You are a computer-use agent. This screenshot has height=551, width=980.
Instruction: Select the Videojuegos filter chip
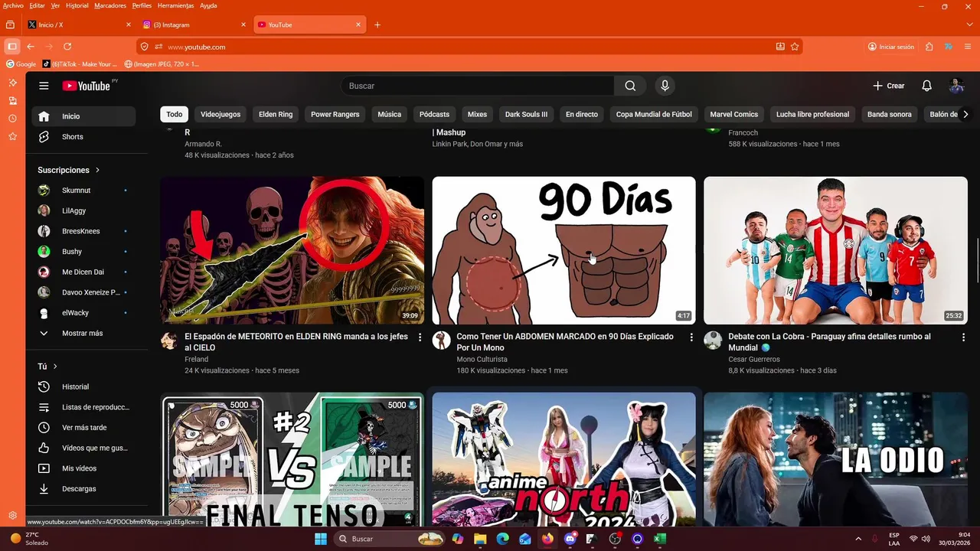point(220,114)
